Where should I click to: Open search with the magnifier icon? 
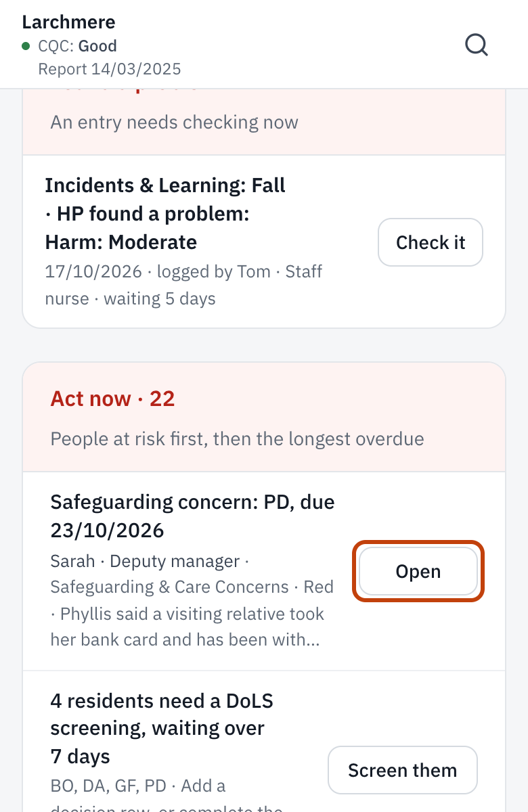477,45
